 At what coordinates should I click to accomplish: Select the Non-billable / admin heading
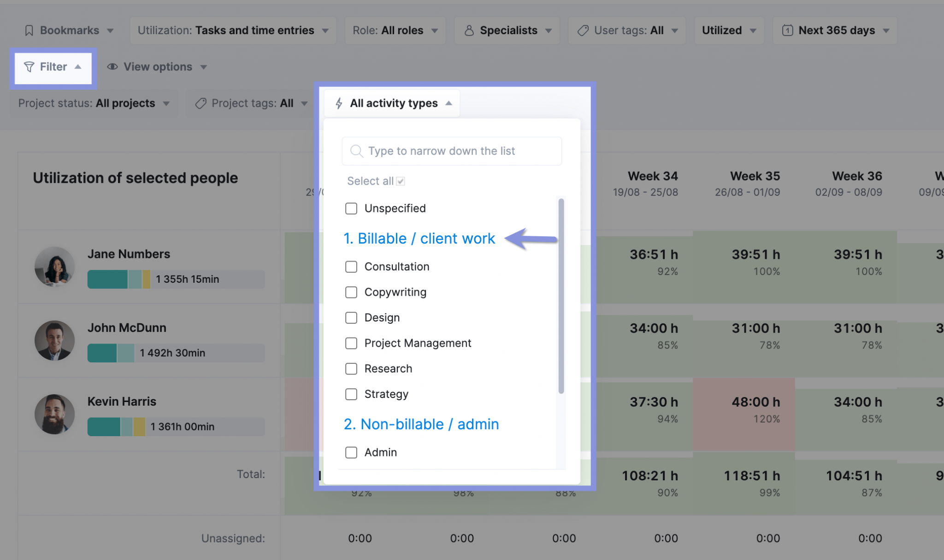421,424
